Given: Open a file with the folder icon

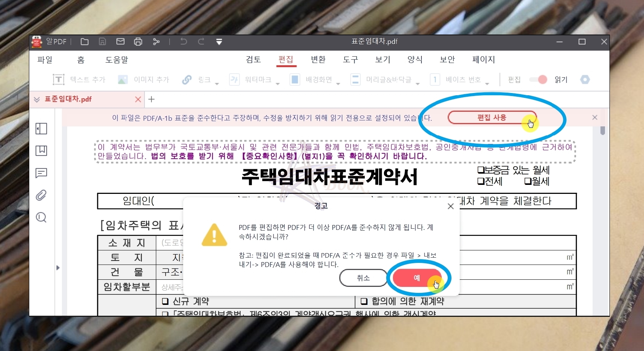Looking at the screenshot, I should tap(85, 42).
